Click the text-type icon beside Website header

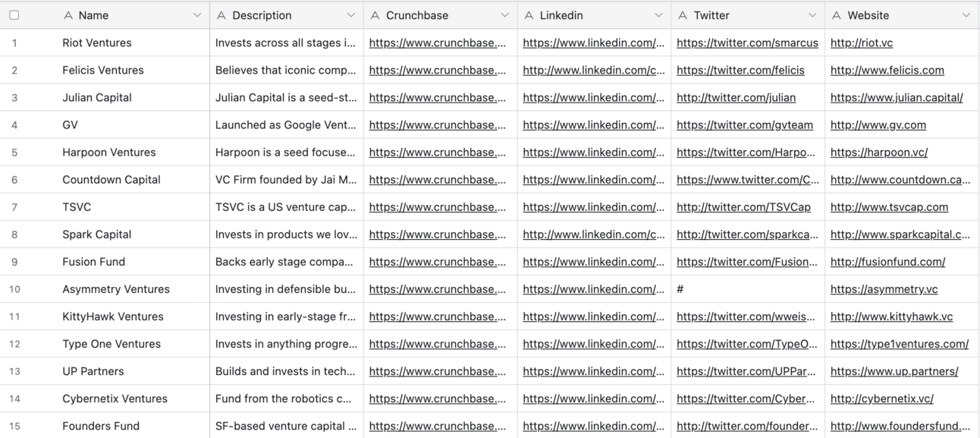(837, 15)
